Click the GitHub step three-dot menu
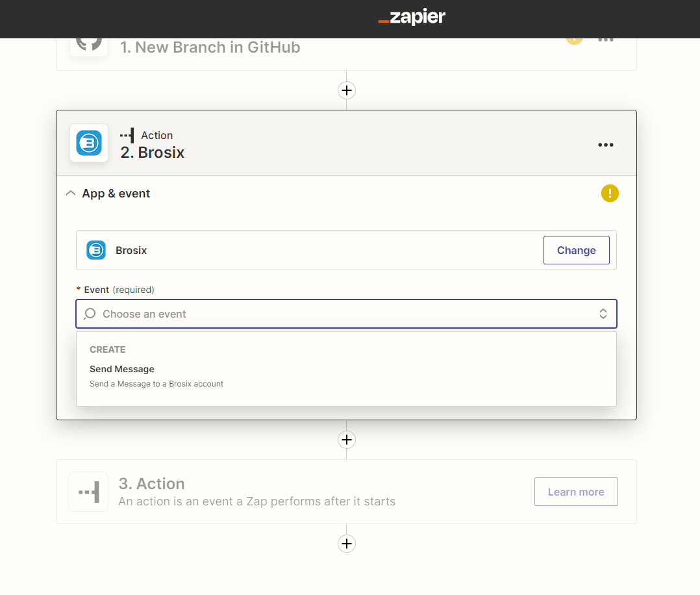Image resolution: width=700 pixels, height=595 pixels. pos(605,40)
